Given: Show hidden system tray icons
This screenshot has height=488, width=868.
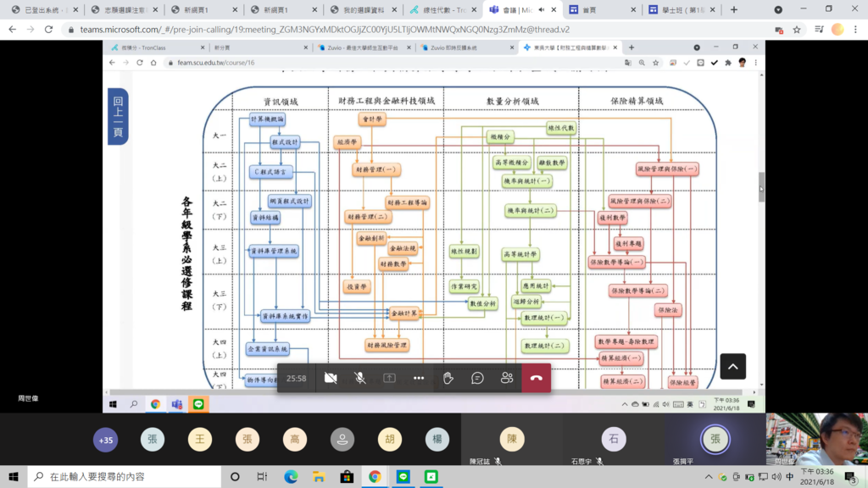Looking at the screenshot, I should (x=709, y=477).
